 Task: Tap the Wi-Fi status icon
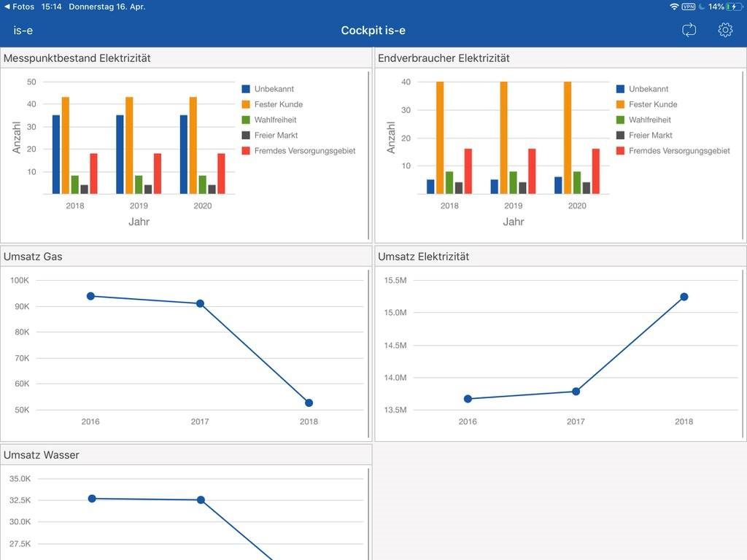(x=674, y=7)
